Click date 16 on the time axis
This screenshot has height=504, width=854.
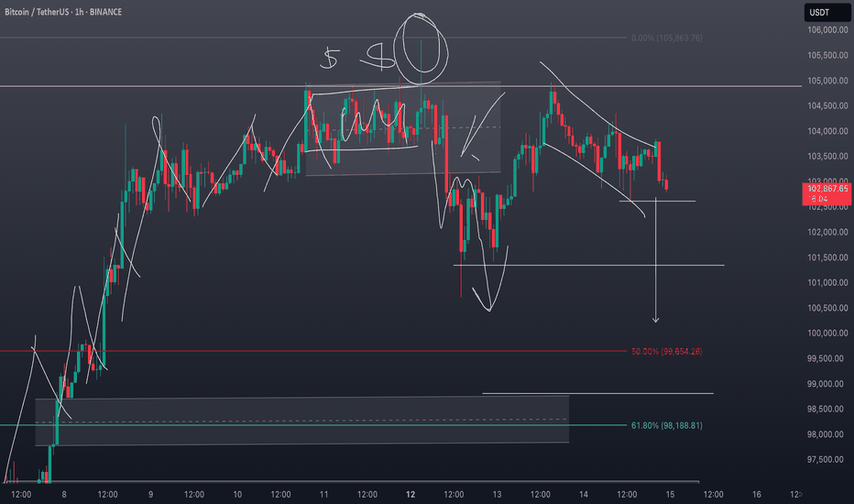(x=757, y=494)
